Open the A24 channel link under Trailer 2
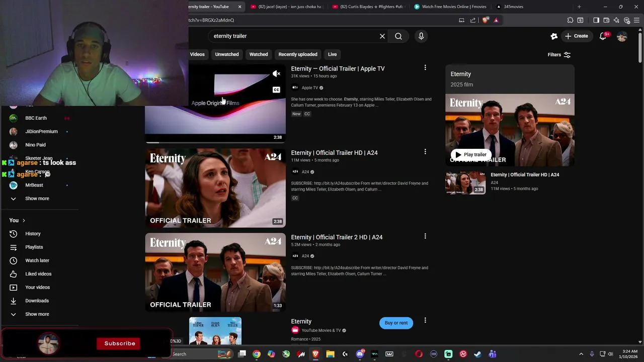 point(305,256)
